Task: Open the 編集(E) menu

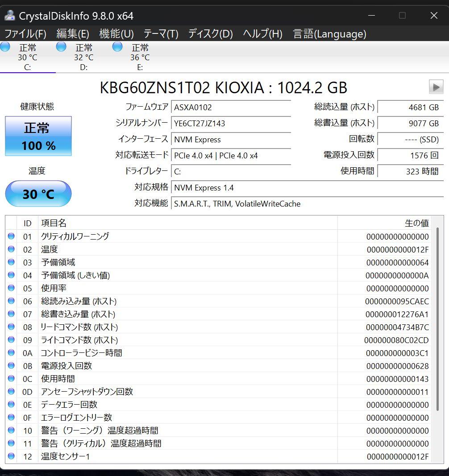Action: (x=73, y=34)
